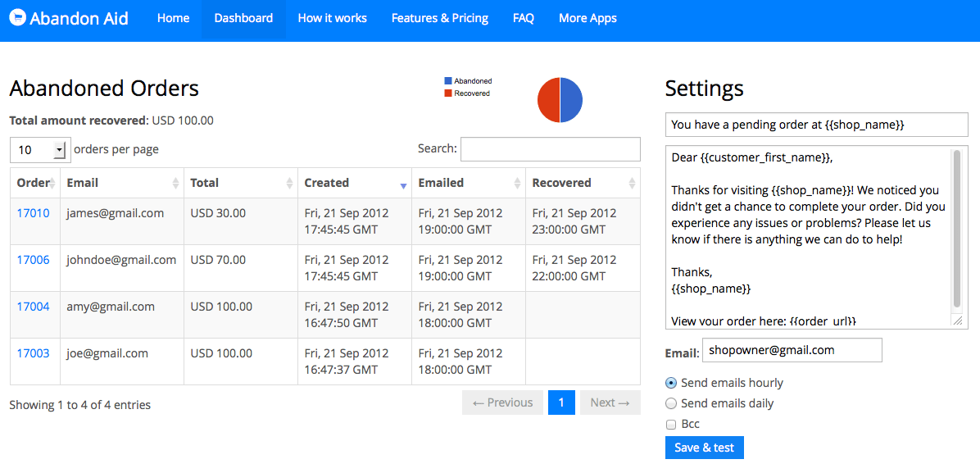
Task: Sort table by the Recovered column arrows
Action: pyautogui.click(x=631, y=184)
